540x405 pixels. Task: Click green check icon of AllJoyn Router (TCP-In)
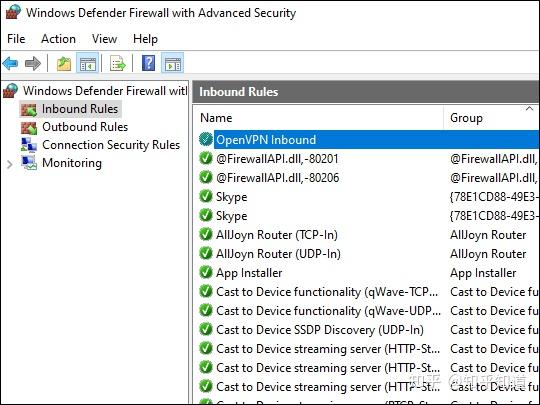click(206, 235)
